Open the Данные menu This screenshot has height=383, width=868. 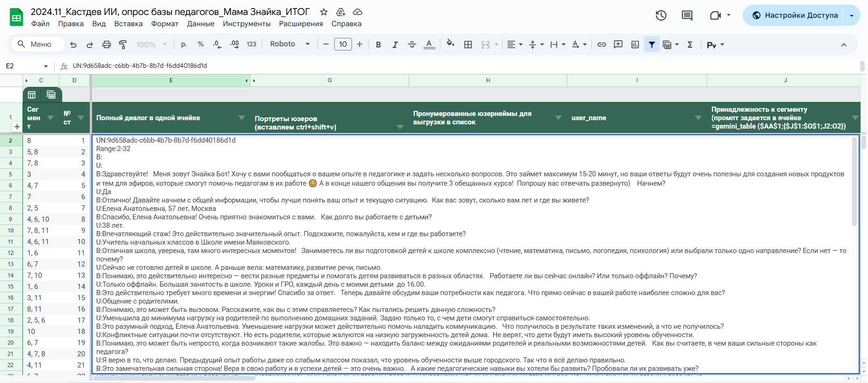click(201, 24)
